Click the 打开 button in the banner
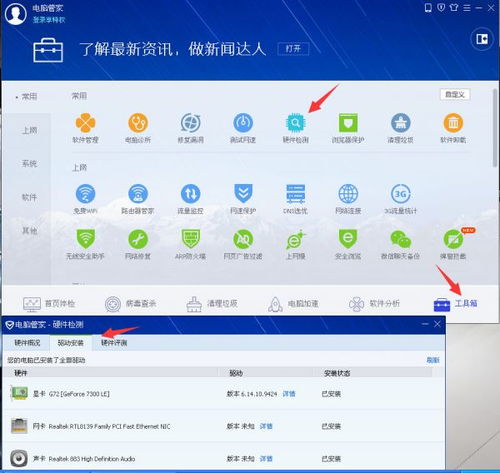The width and height of the screenshot is (500, 473). (293, 49)
